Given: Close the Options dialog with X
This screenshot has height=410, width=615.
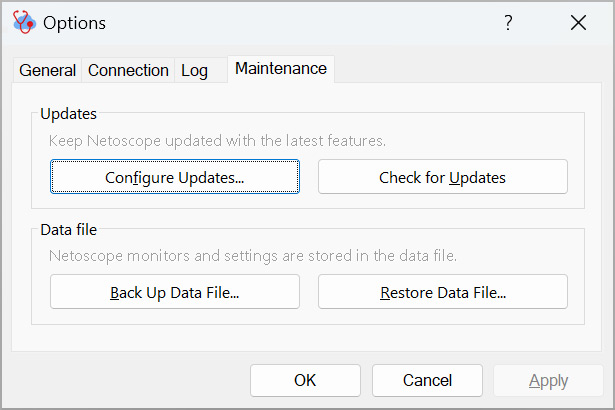Looking at the screenshot, I should pyautogui.click(x=579, y=23).
